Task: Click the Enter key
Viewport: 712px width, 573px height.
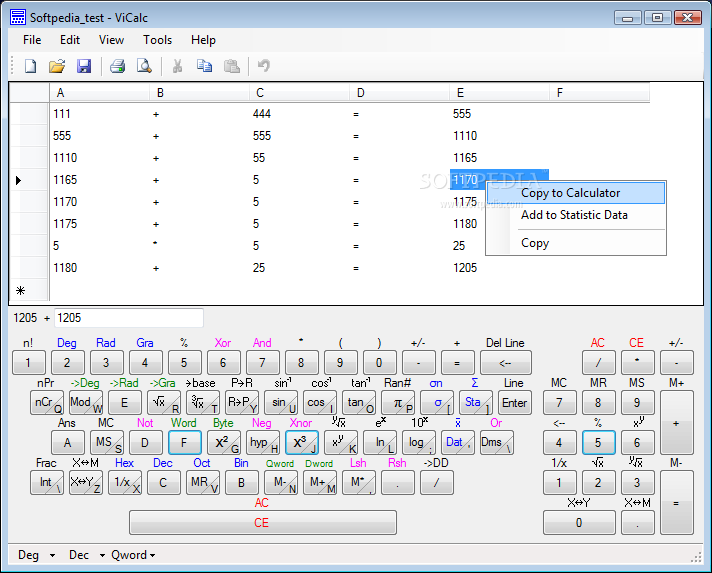Action: (515, 403)
